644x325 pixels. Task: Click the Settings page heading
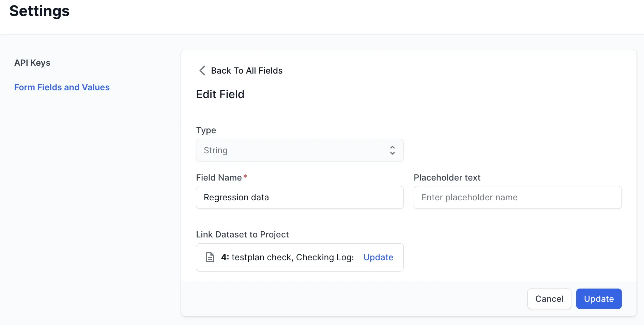pos(40,11)
